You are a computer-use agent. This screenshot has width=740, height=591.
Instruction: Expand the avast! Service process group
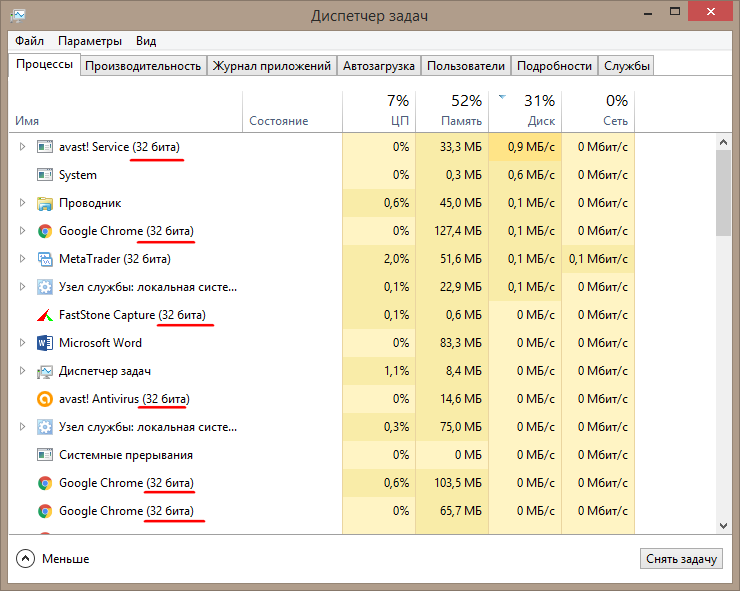[22, 147]
